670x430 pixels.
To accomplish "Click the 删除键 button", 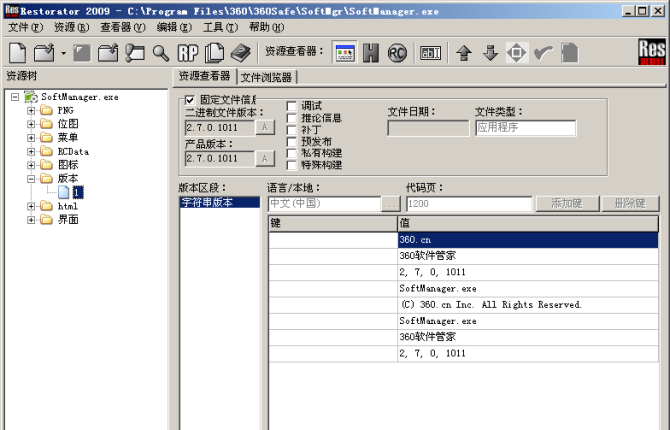I will tap(630, 203).
